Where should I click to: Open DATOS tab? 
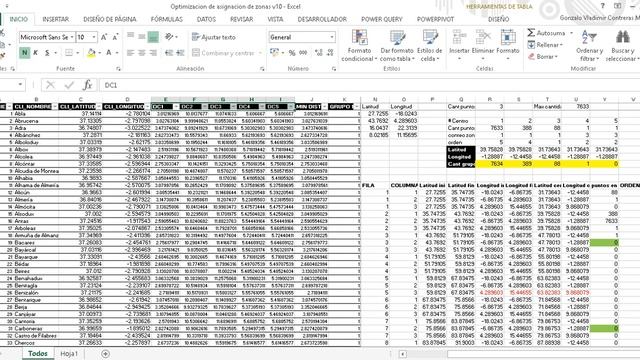pyautogui.click(x=206, y=19)
